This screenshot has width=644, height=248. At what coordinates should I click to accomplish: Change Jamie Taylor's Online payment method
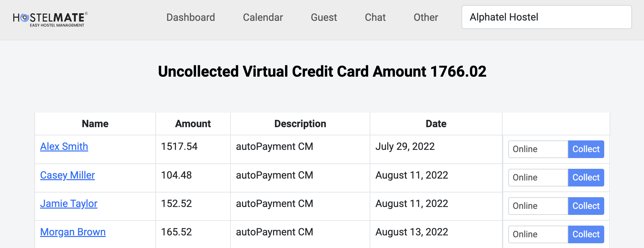click(x=538, y=206)
